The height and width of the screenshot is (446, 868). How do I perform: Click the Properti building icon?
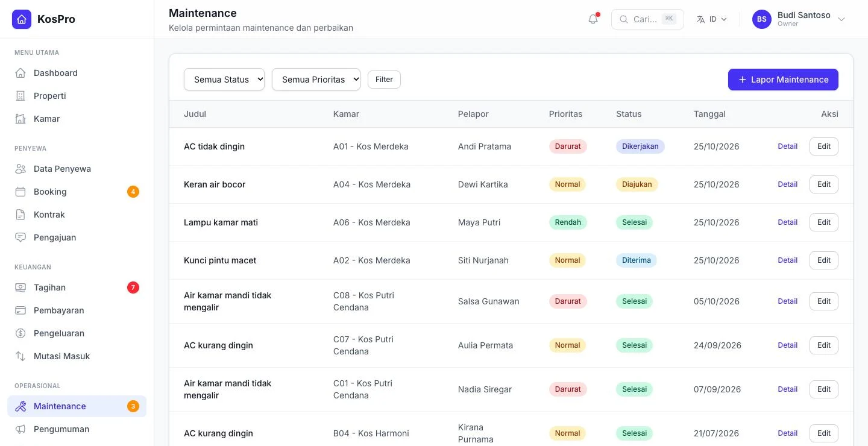(20, 96)
